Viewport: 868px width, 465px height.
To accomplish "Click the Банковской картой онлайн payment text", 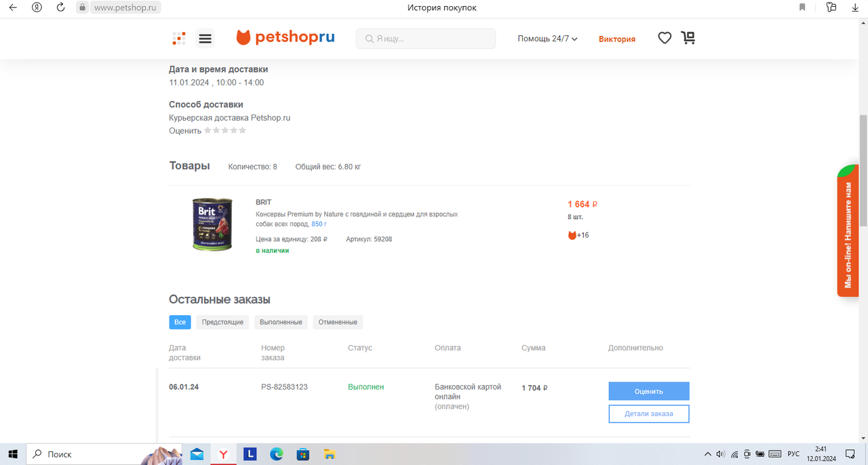I will (468, 391).
